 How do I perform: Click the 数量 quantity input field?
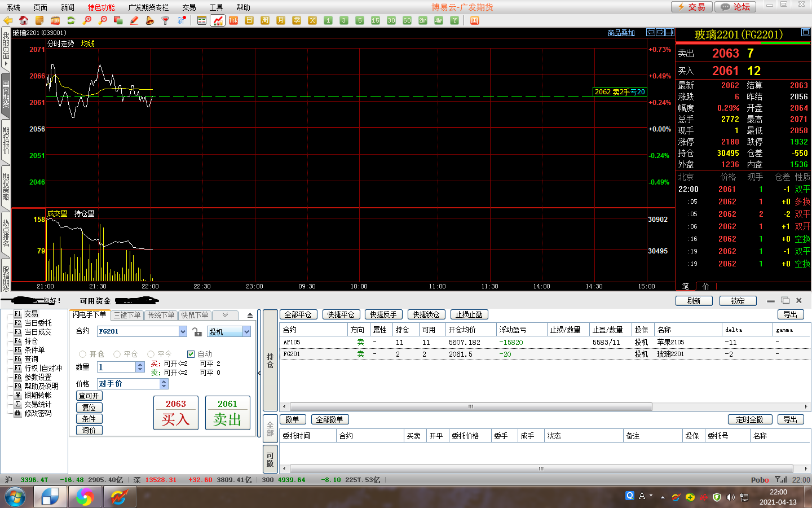point(117,367)
